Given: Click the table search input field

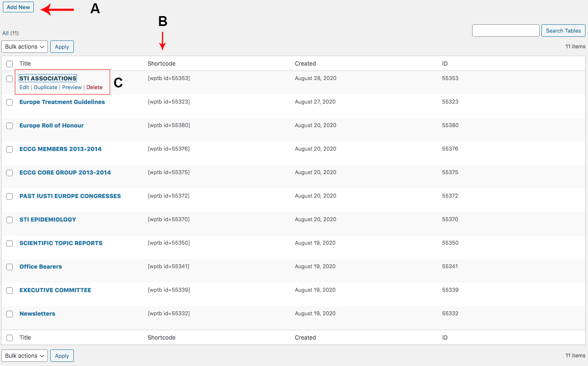Looking at the screenshot, I should (506, 30).
